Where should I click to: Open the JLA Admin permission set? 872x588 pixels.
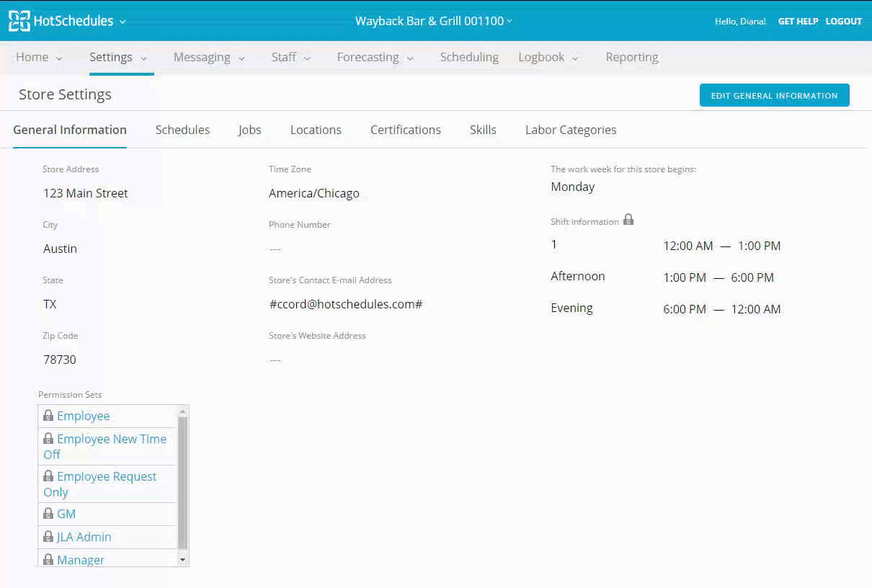pos(84,537)
